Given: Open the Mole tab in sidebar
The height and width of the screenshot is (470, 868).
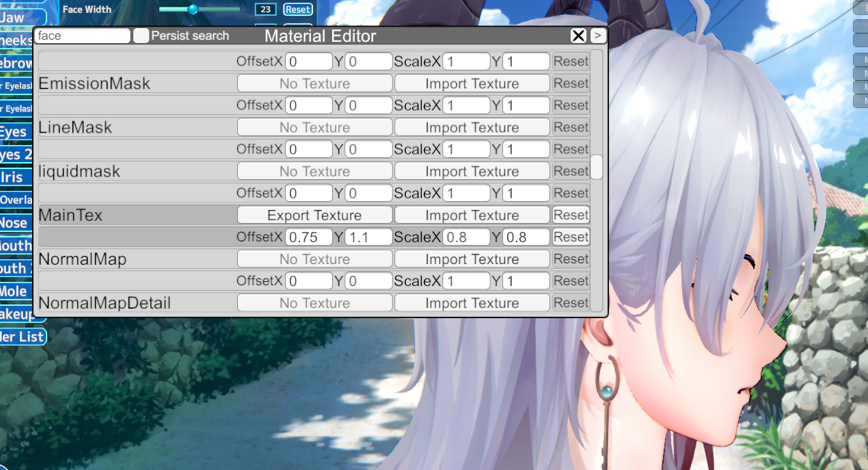Looking at the screenshot, I should (14, 291).
